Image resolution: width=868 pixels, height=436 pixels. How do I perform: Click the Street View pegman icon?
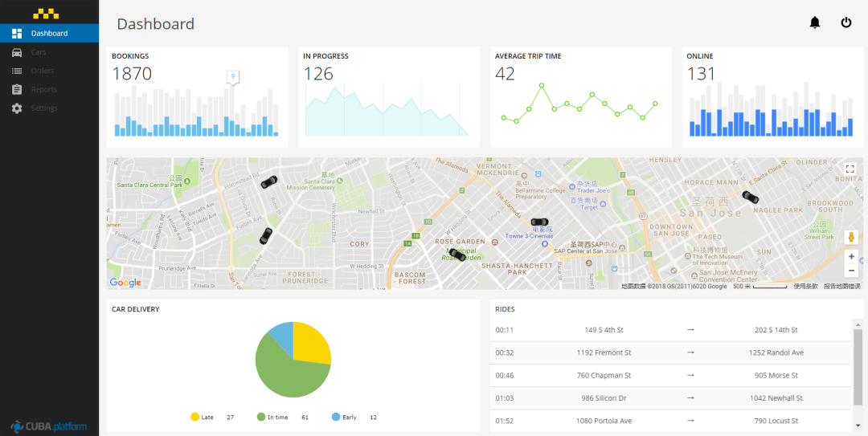pos(851,238)
